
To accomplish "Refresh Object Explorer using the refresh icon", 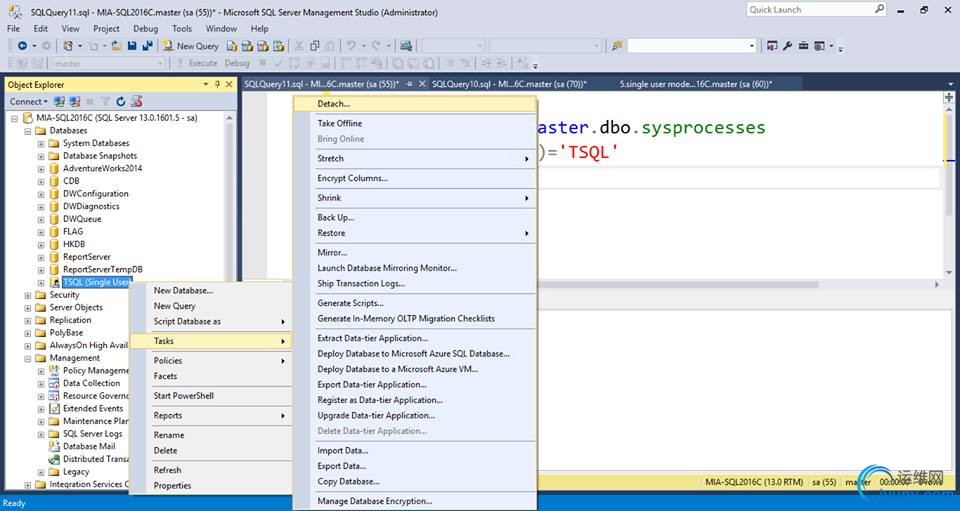I will pyautogui.click(x=121, y=101).
